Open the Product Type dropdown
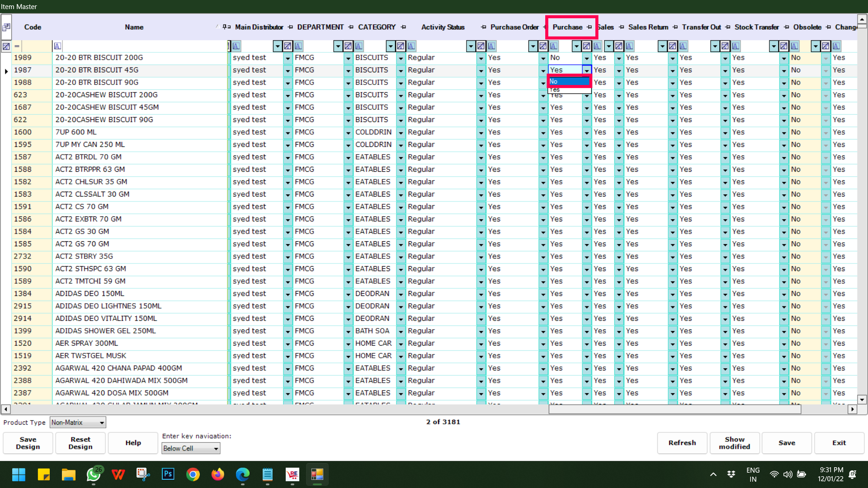868x488 pixels. click(102, 422)
